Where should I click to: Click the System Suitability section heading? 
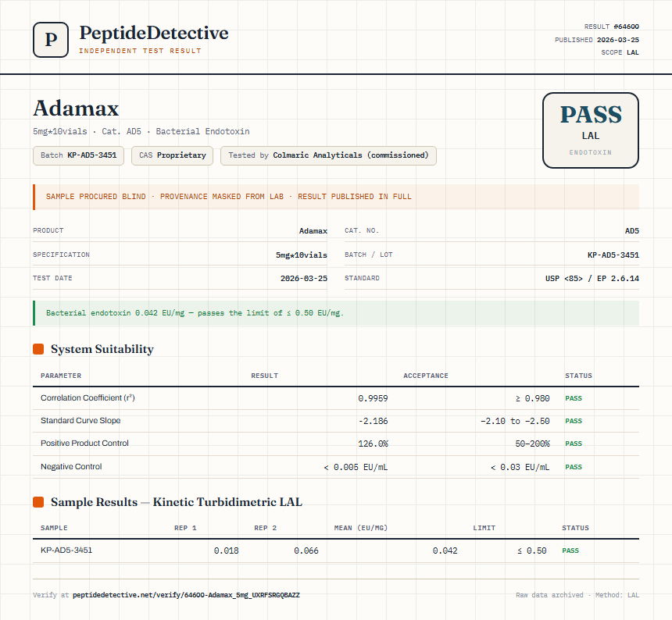click(x=102, y=349)
